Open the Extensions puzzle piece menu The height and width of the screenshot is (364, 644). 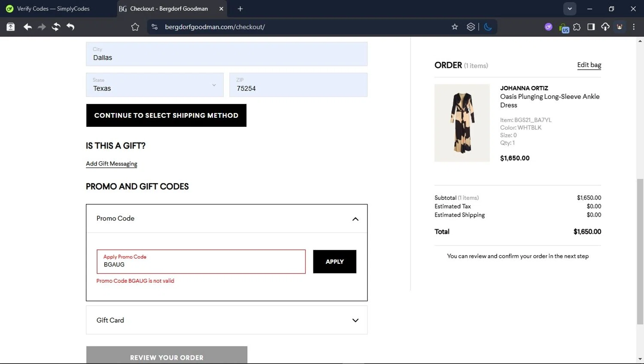577,27
